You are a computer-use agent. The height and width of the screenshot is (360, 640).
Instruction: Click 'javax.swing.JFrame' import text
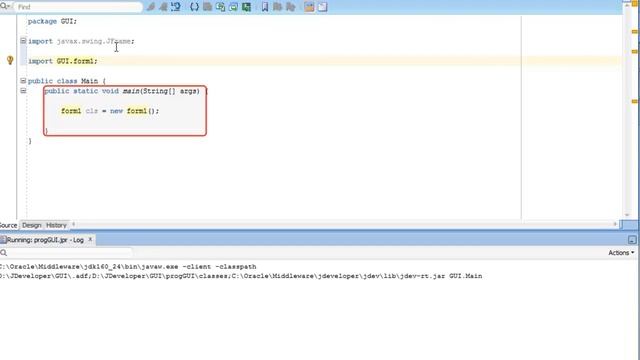coord(93,41)
